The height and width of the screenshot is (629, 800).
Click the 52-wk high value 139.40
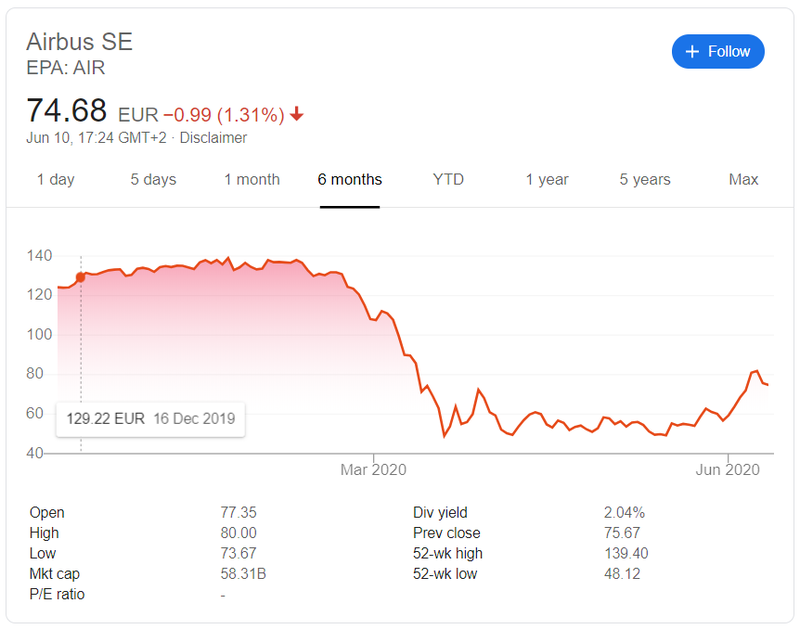(x=623, y=553)
